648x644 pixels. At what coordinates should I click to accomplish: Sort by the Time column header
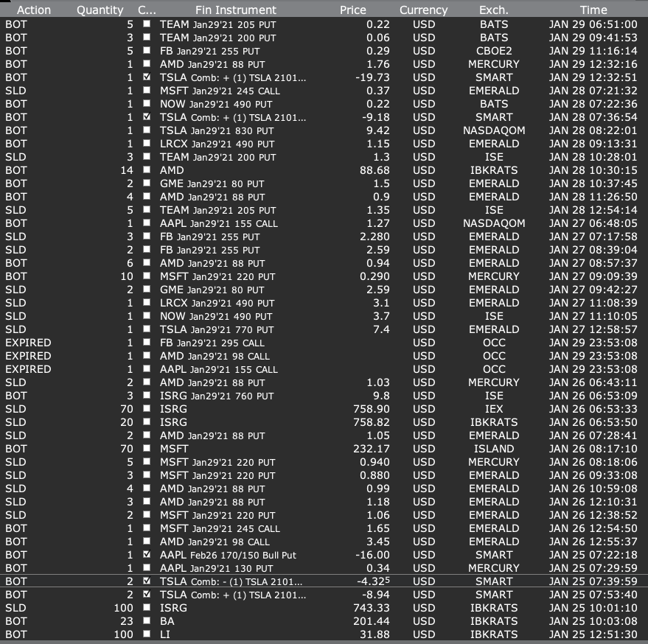pos(593,10)
